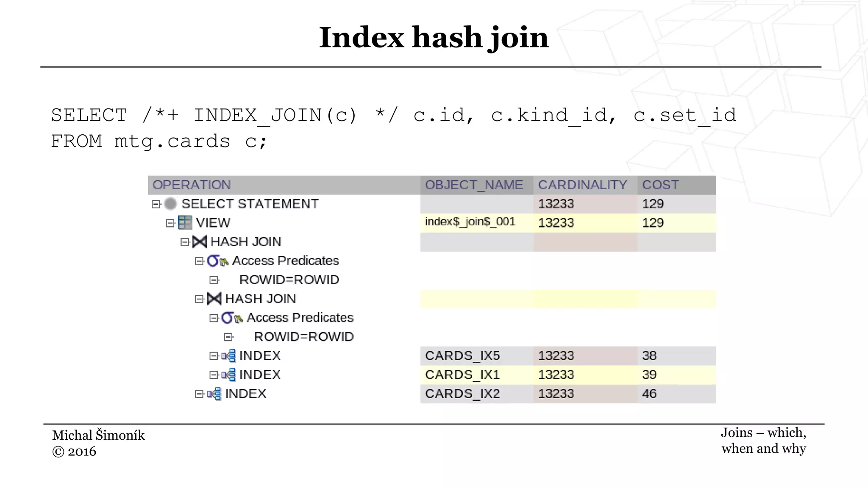This screenshot has width=868, height=488.
Task: Click the Michal Šimoník author footer
Action: (x=98, y=435)
